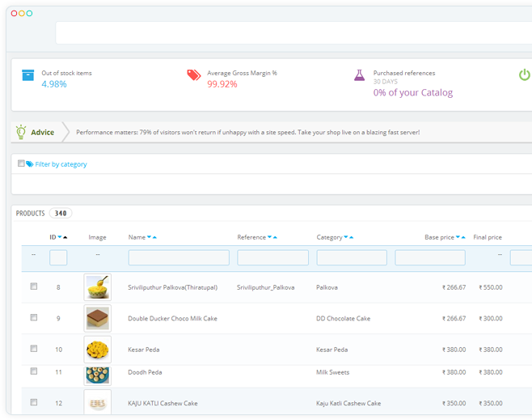Click the green window maximize dot
Viewport: 532px width, 420px height.
tap(30, 13)
